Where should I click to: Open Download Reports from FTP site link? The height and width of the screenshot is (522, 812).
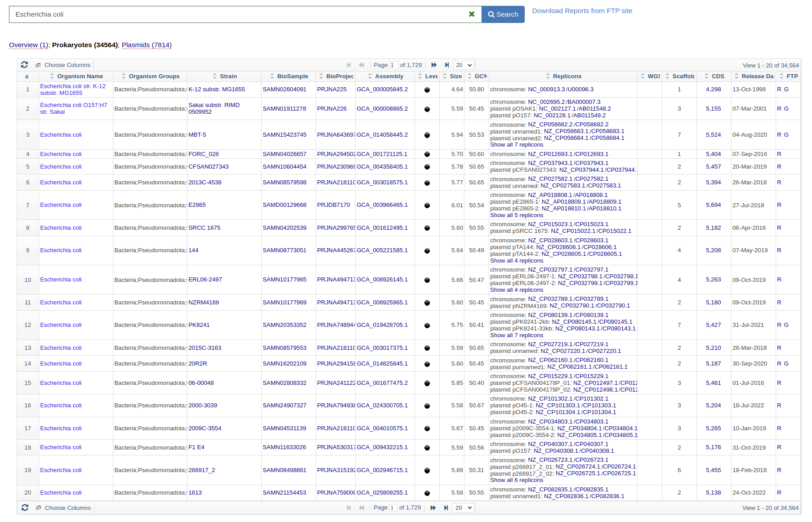coord(582,11)
